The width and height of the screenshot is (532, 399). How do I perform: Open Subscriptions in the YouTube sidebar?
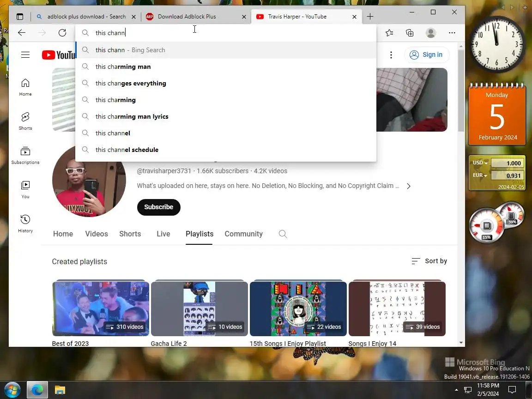click(25, 155)
